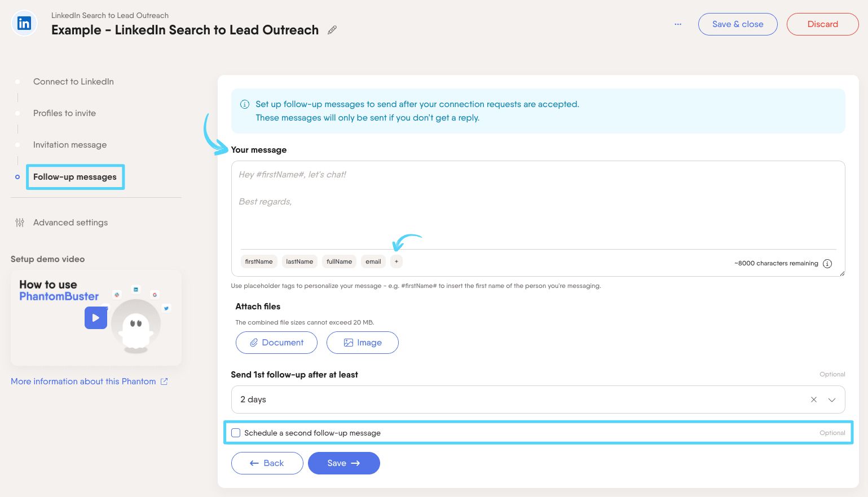Attach an Image file
Image resolution: width=868 pixels, height=497 pixels.
click(363, 343)
